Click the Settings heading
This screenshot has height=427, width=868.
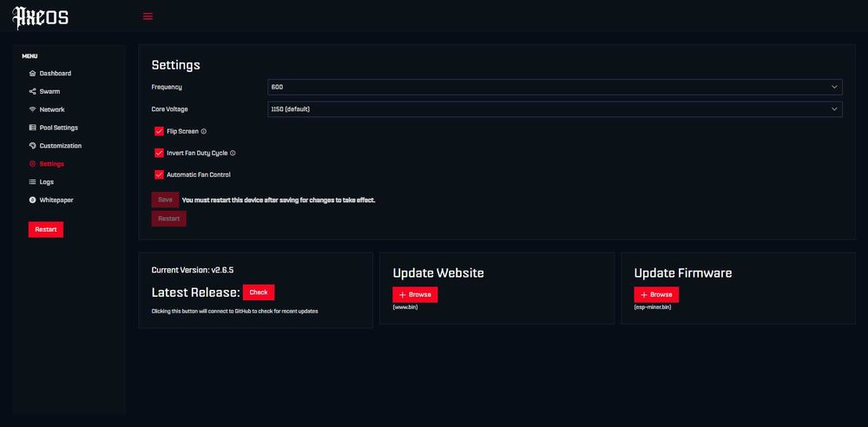(x=175, y=65)
